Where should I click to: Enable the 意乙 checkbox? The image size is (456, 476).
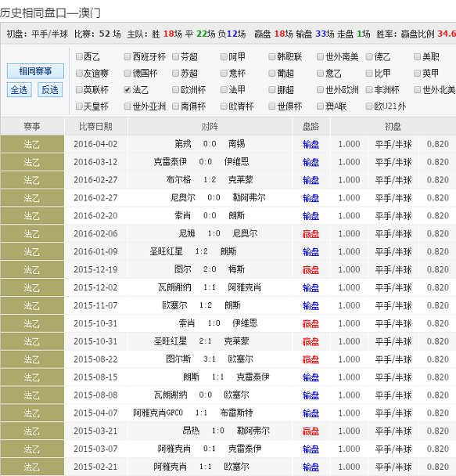(x=320, y=73)
